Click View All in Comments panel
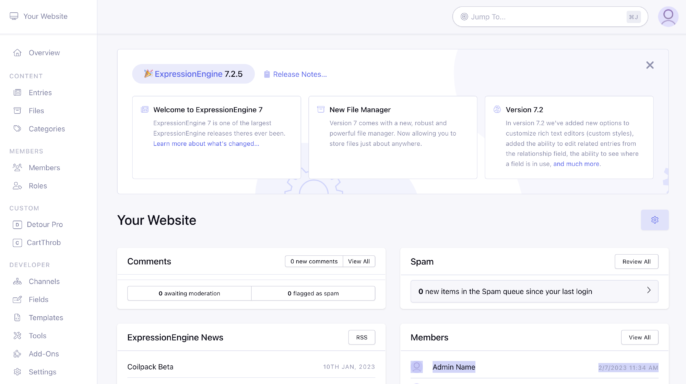This screenshot has width=686, height=384. pos(359,262)
